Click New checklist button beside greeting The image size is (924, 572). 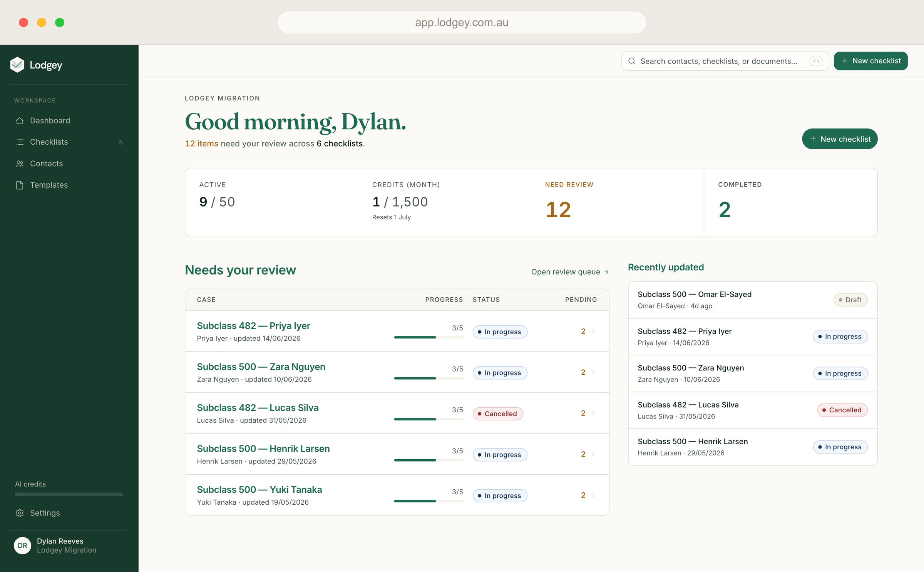click(840, 139)
